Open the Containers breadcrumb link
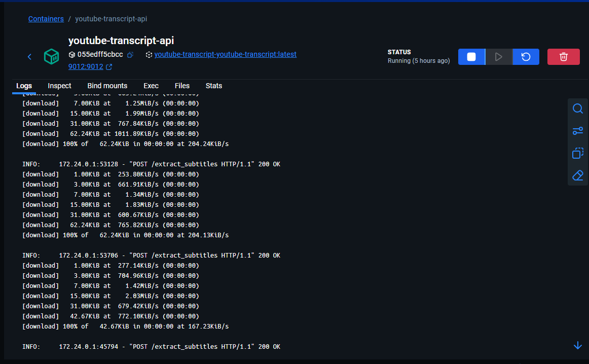The height and width of the screenshot is (364, 589). coord(46,19)
